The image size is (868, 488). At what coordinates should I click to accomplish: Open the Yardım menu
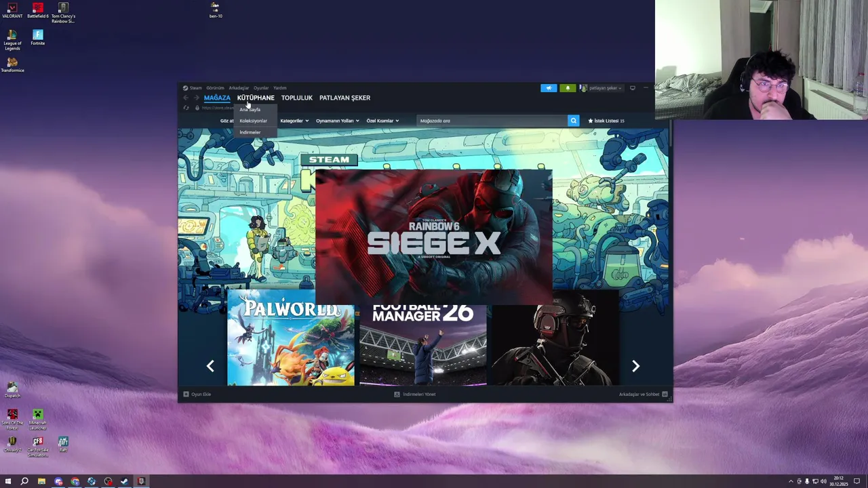coord(280,88)
